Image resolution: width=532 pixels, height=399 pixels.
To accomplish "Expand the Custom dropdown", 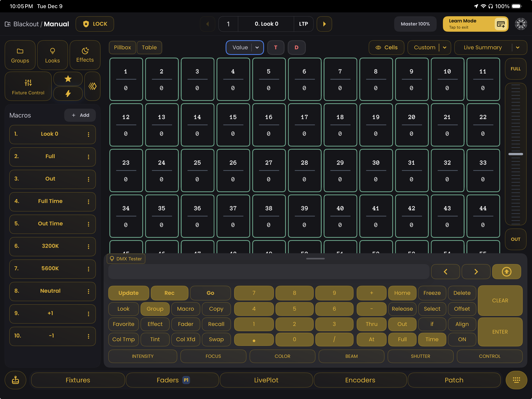I will (444, 47).
